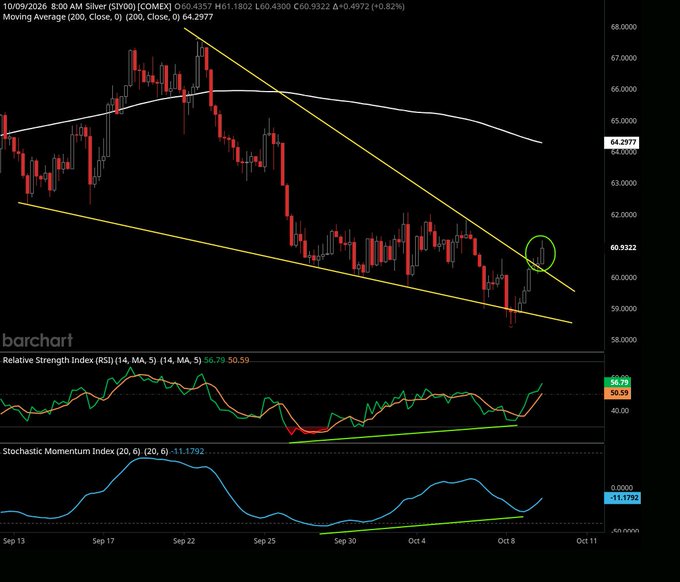Click the -11.1792 value in stochastic header
This screenshot has width=680, height=582.
pos(187,451)
